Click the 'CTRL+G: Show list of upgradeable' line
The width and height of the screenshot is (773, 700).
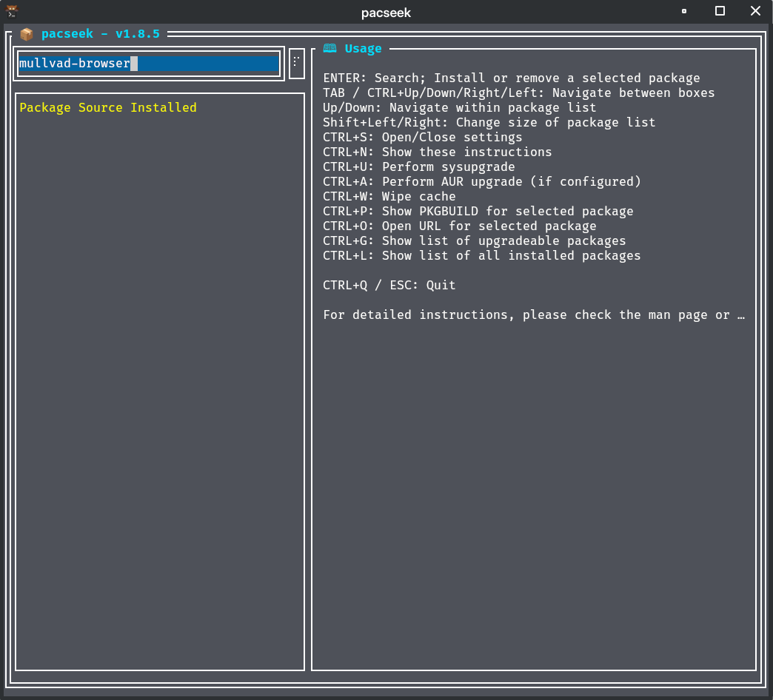475,240
